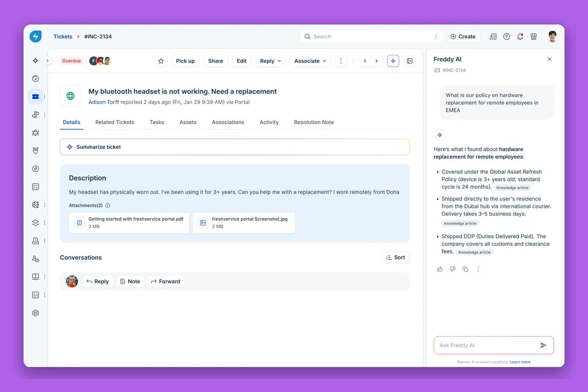Image resolution: width=588 pixels, height=392 pixels.
Task: Click the Create button in top bar
Action: click(x=463, y=36)
